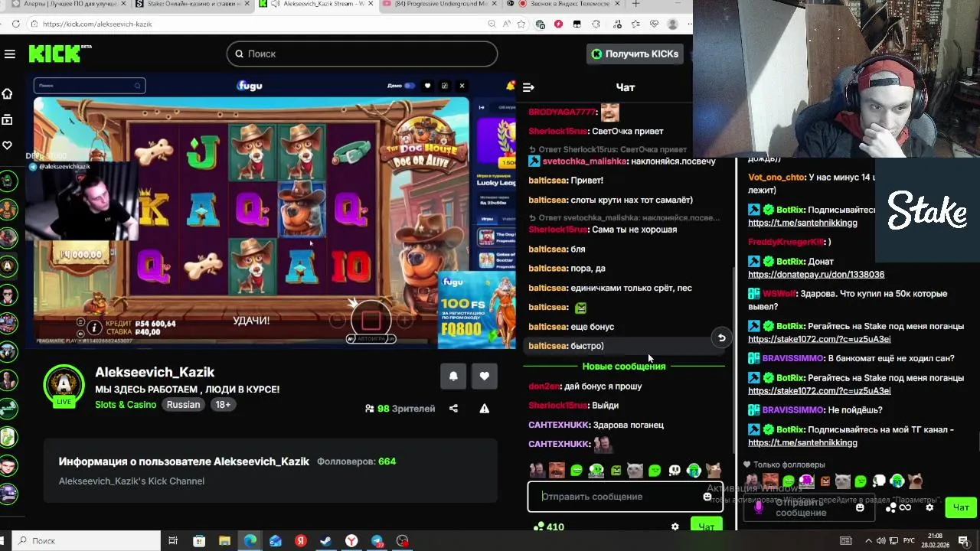The image size is (980, 551).
Task: Select the 18+ tag
Action: click(x=223, y=405)
